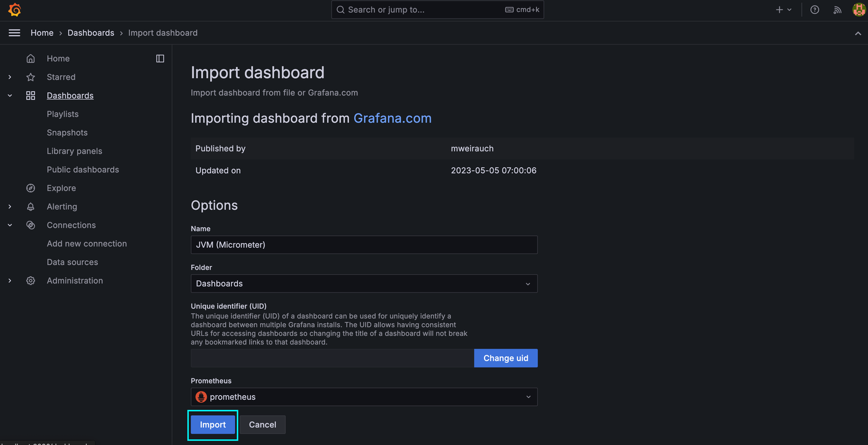Open the news RSS feed icon
This screenshot has width=868, height=445.
pos(837,10)
